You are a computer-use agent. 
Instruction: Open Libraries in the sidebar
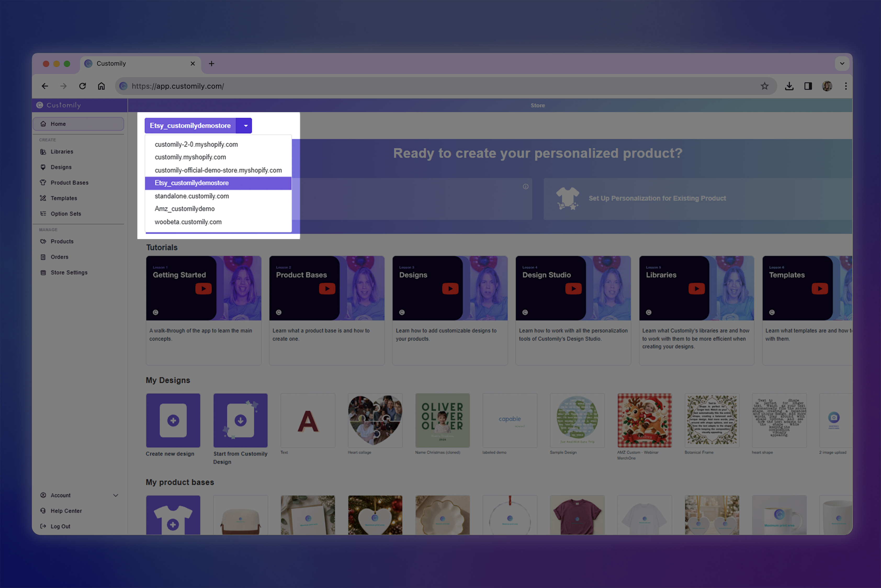[x=61, y=151]
